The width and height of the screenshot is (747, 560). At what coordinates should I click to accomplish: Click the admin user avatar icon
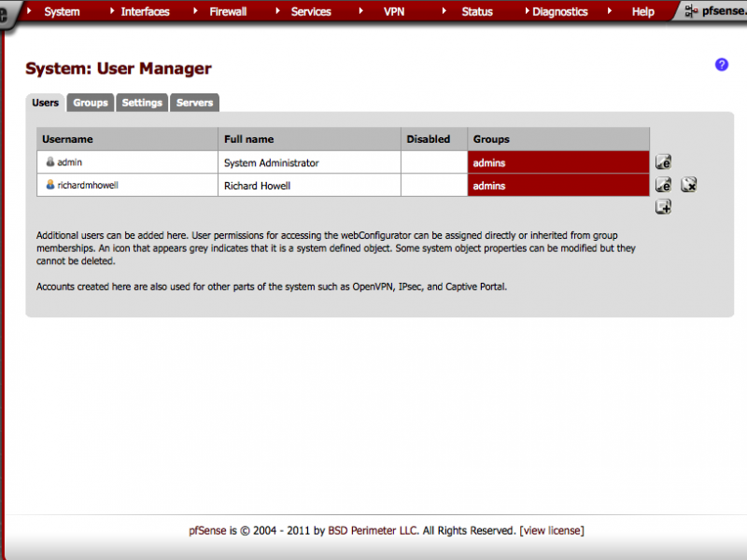coord(50,161)
